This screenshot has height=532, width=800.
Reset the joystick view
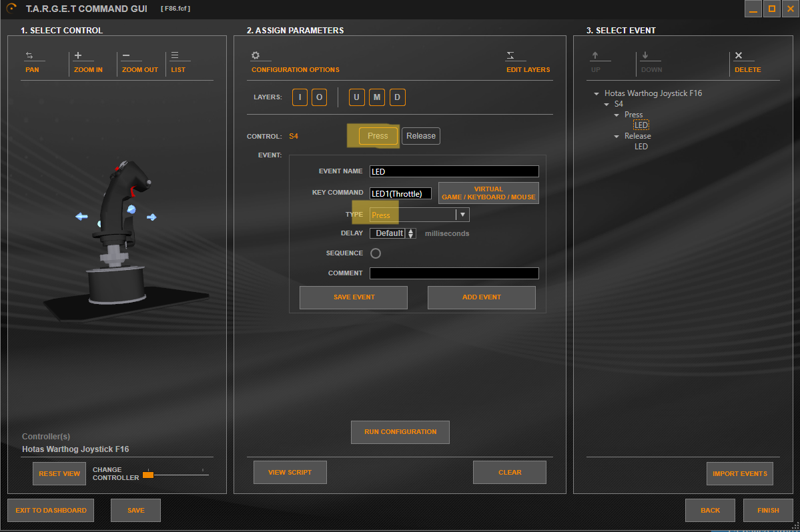59,474
